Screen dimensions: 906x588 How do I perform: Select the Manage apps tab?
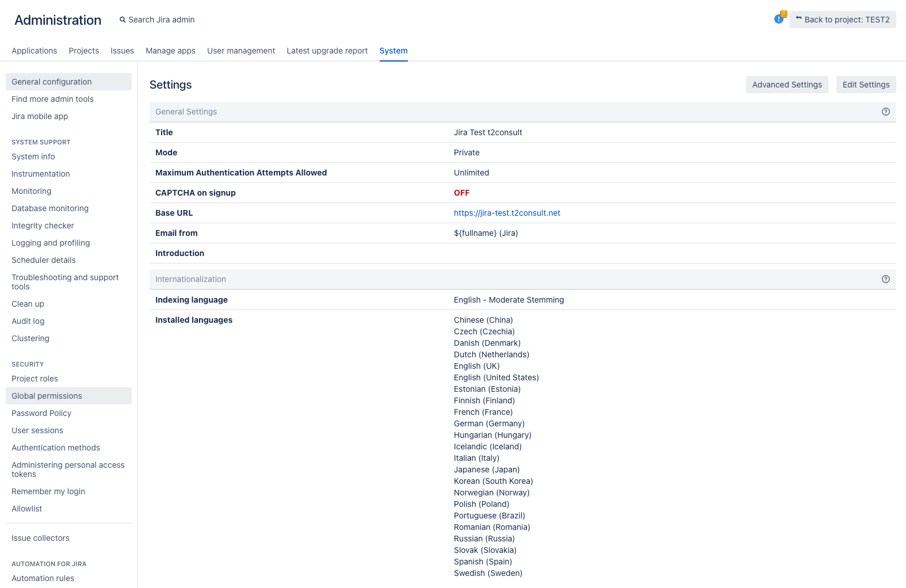click(170, 51)
